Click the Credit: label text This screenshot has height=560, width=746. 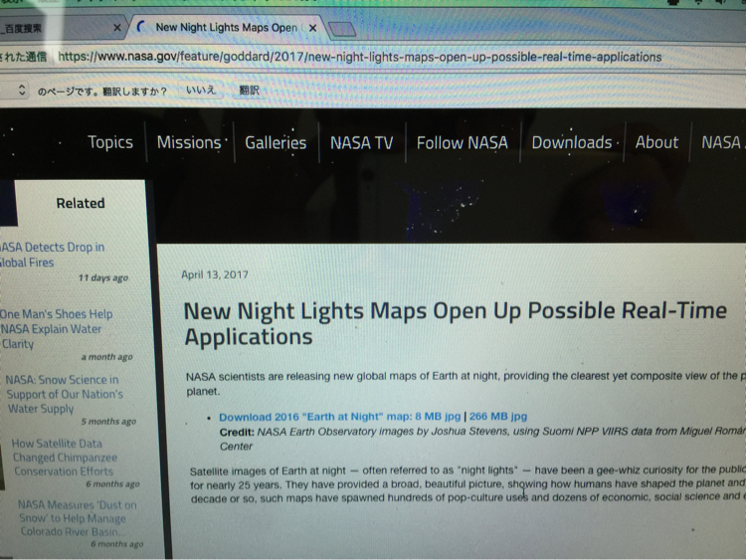click(237, 433)
